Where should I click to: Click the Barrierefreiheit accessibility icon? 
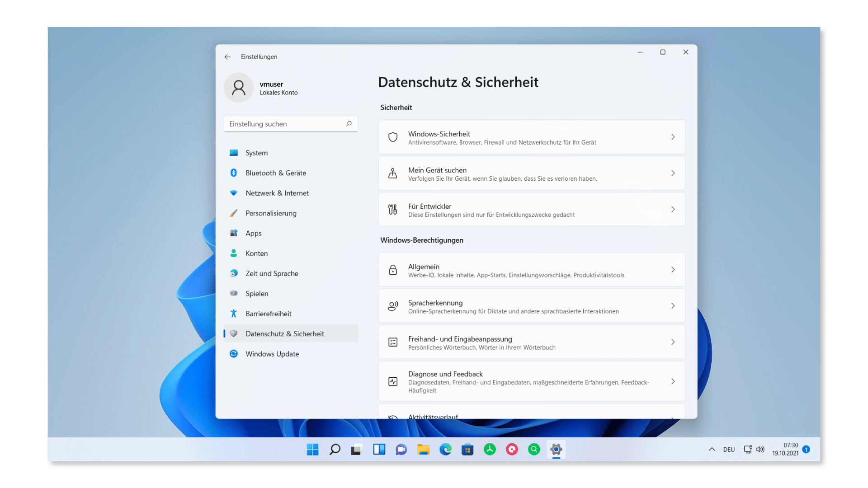pos(234,314)
